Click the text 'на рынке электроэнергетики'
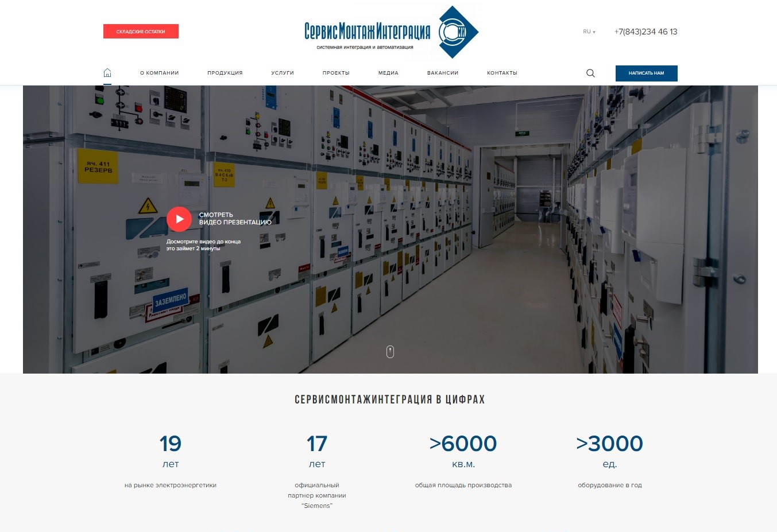This screenshot has width=777, height=532. pos(171,486)
